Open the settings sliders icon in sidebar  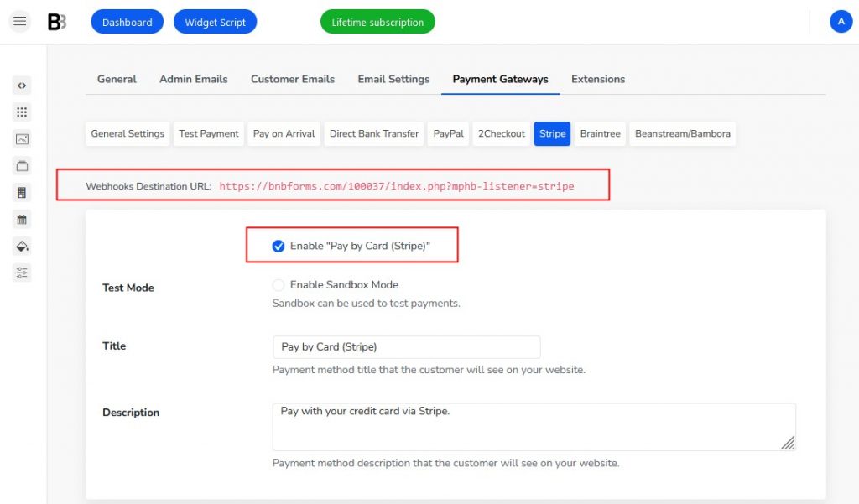(x=21, y=273)
